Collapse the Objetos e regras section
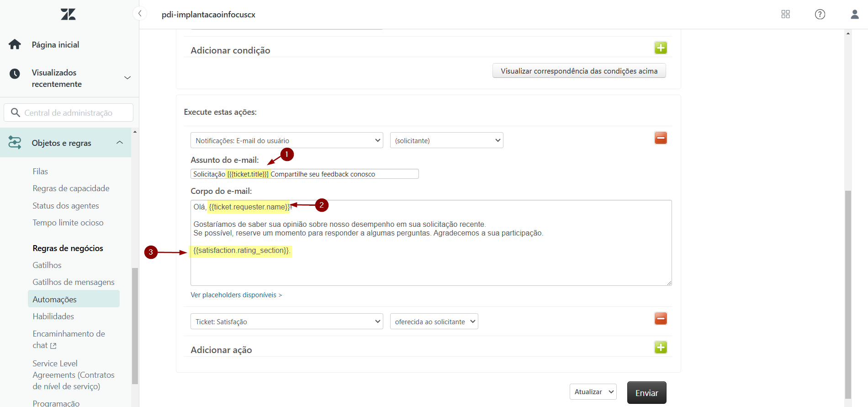 [x=120, y=143]
